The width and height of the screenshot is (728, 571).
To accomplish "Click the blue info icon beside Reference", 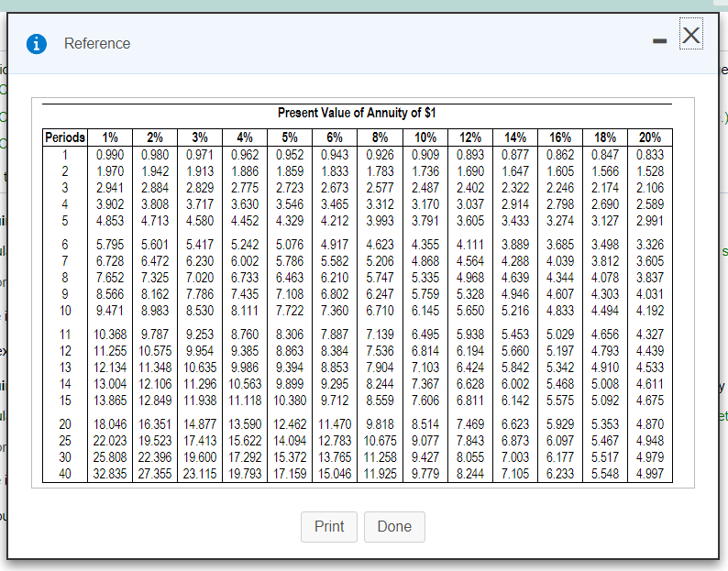I will tap(37, 44).
